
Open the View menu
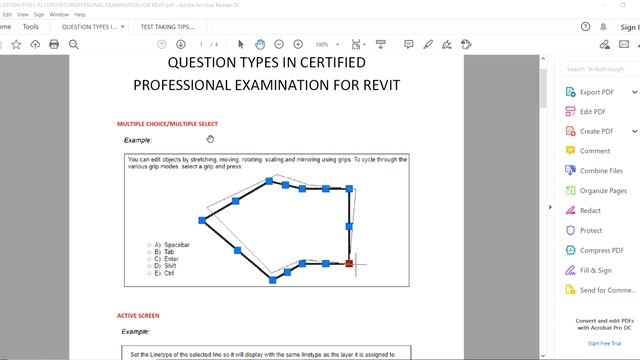pos(22,14)
